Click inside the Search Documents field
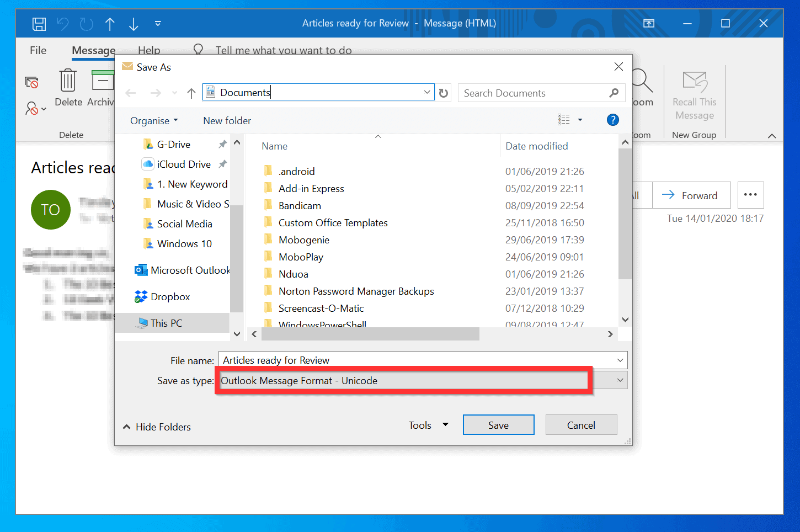 pos(530,93)
